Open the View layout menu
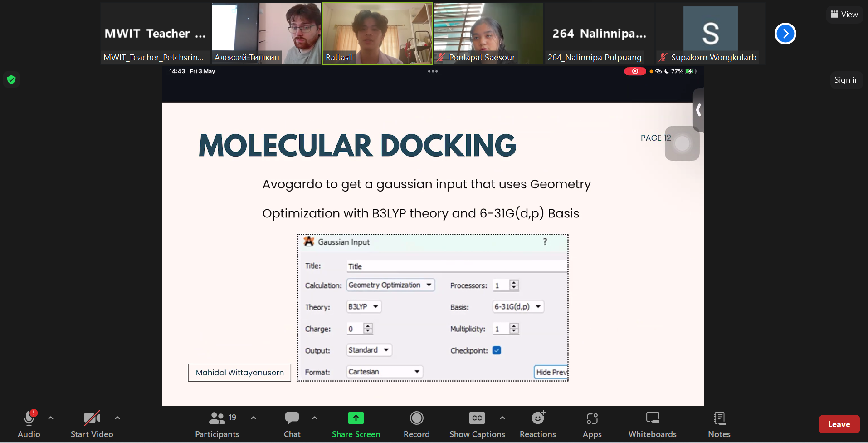This screenshot has width=868, height=443. (844, 15)
